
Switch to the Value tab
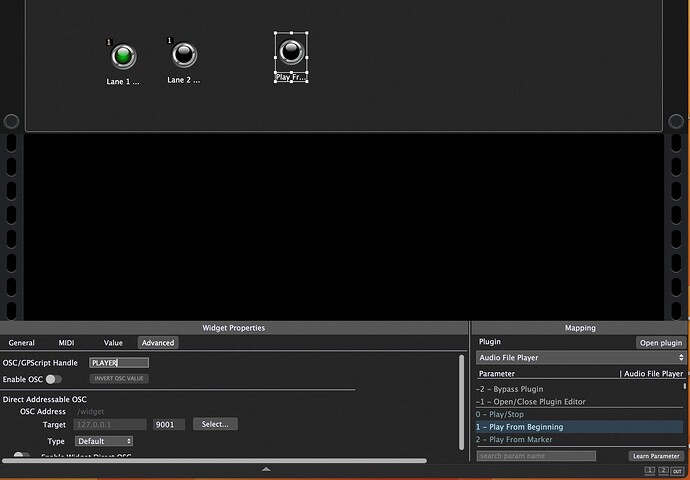113,343
